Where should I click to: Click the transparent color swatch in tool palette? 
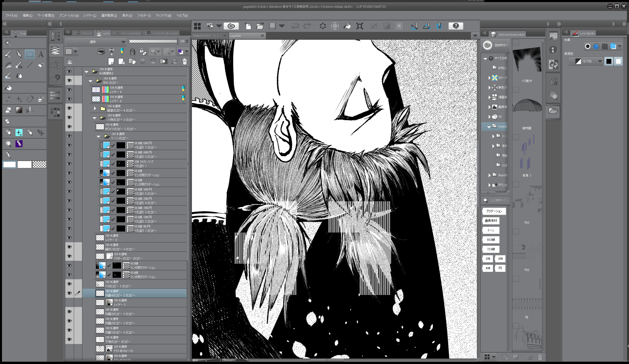pos(40,164)
